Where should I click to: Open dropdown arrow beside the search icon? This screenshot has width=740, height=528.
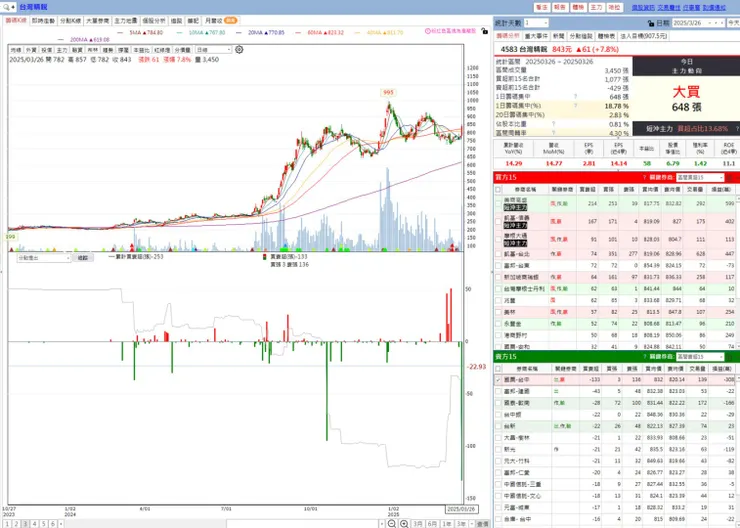point(13,7)
